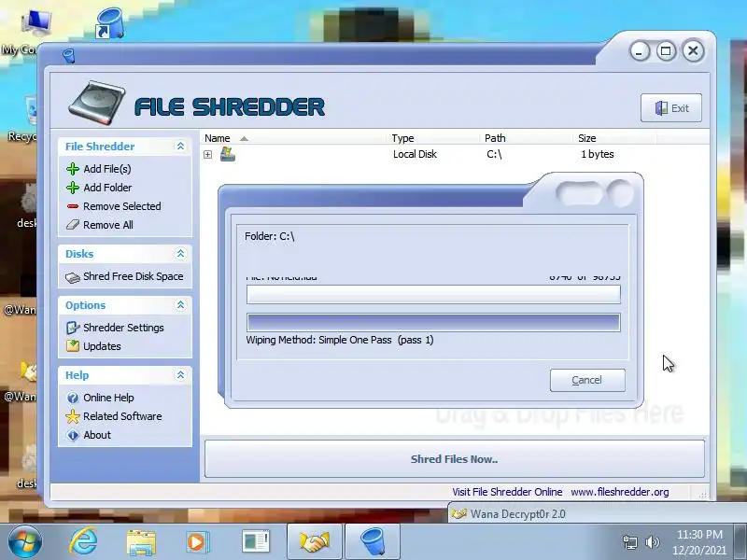Viewport: 747px width, 560px height.
Task: Click the Shredder Settings icon
Action: 73,328
